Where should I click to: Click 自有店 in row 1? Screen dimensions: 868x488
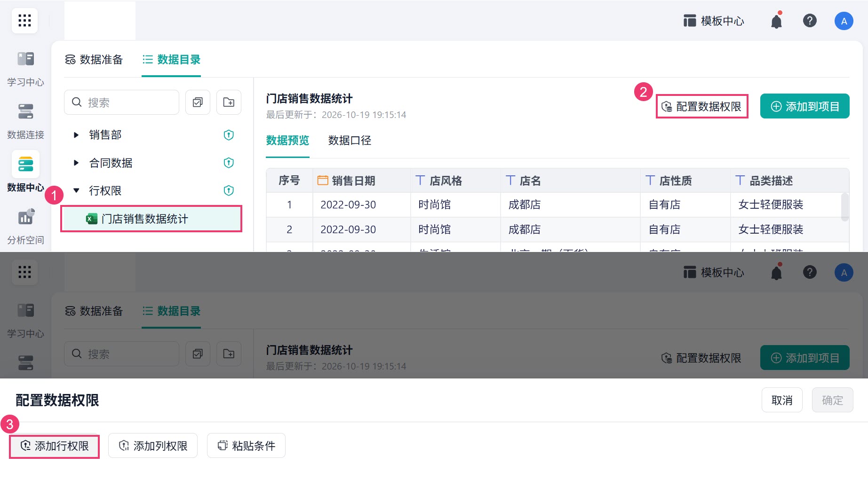[x=664, y=205]
